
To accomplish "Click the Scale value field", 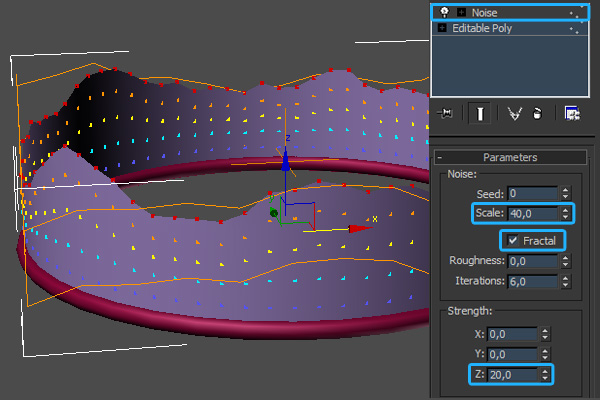I will pyautogui.click(x=531, y=213).
